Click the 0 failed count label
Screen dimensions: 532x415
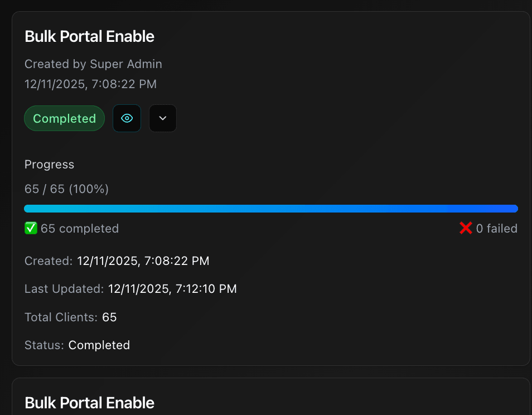[x=497, y=229]
